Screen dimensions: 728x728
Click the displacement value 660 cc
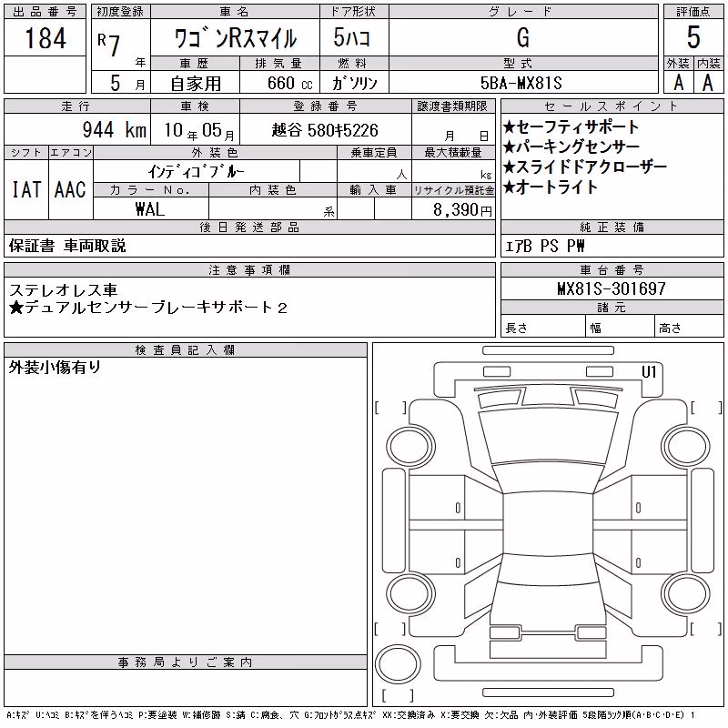click(x=289, y=83)
